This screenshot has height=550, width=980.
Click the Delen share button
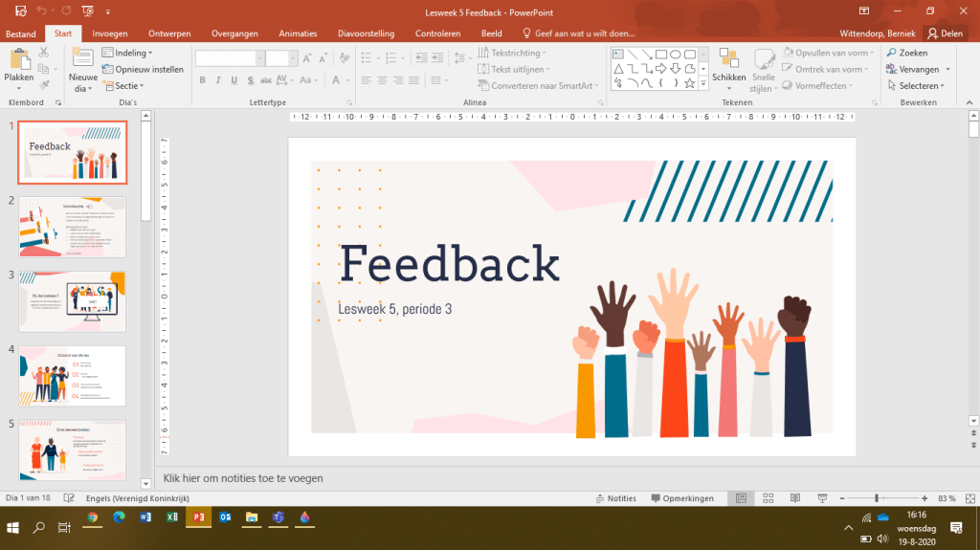coord(945,33)
